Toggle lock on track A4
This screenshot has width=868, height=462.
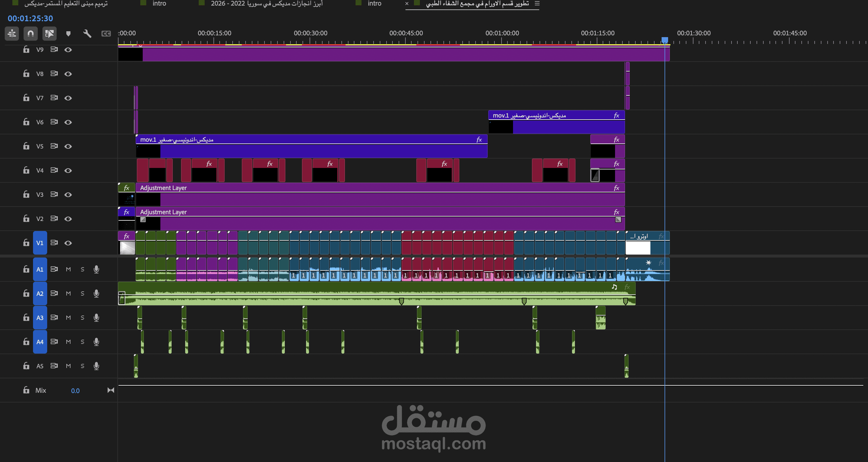pos(26,342)
